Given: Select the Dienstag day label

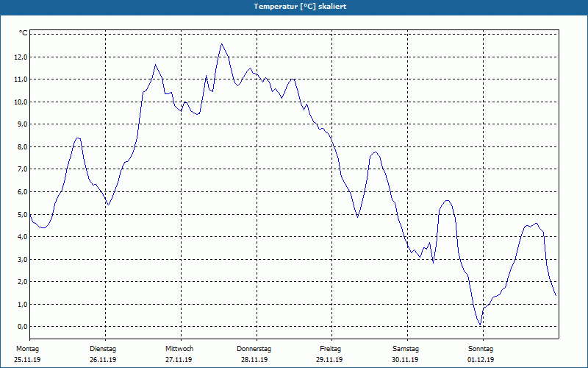Looking at the screenshot, I should (103, 349).
